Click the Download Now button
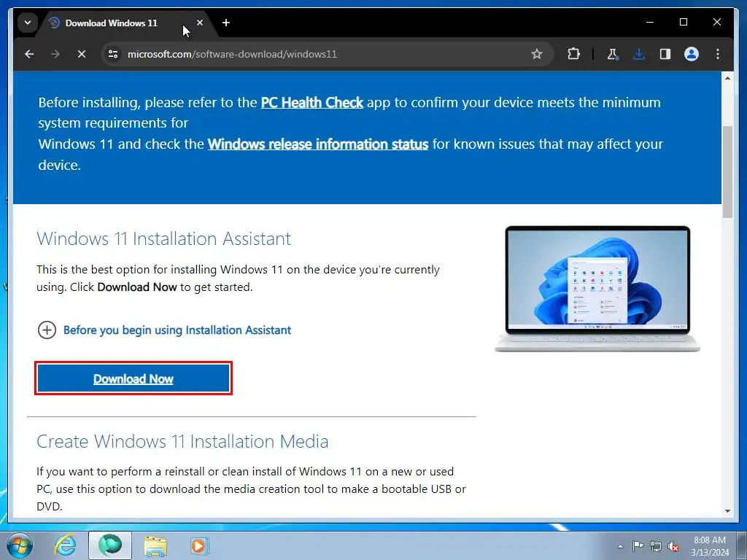 point(133,378)
